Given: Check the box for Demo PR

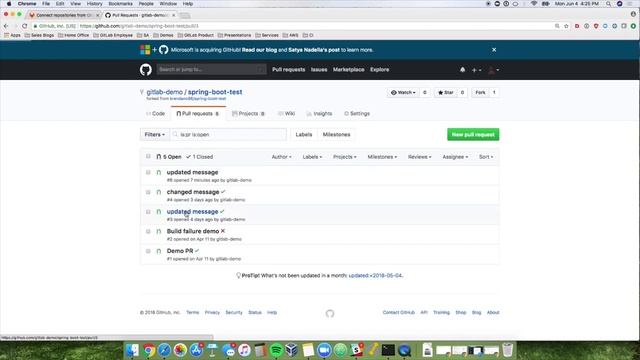Looking at the screenshot, I should [x=148, y=251].
